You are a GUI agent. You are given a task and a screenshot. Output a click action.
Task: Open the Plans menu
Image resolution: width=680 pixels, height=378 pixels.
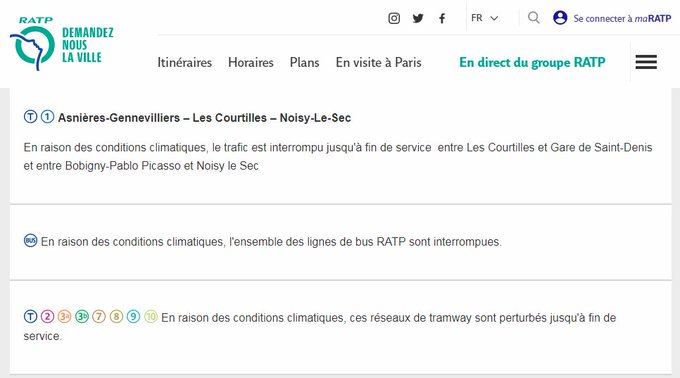[x=304, y=62]
